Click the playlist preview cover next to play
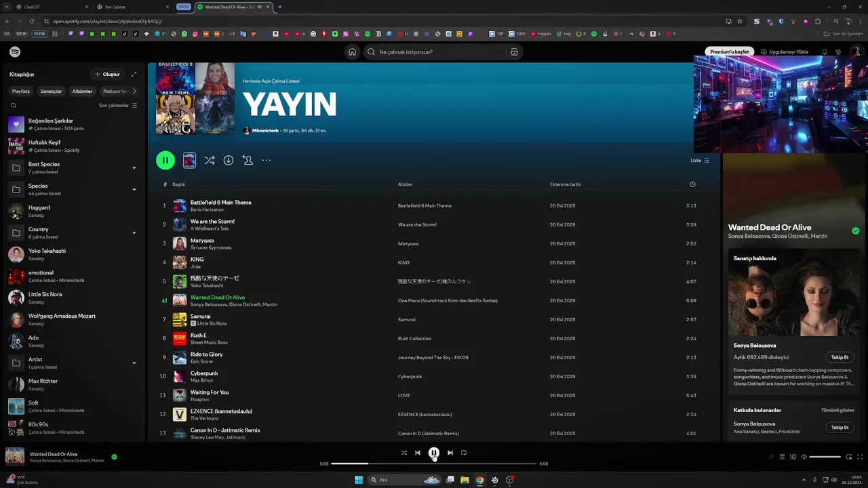 coord(189,161)
